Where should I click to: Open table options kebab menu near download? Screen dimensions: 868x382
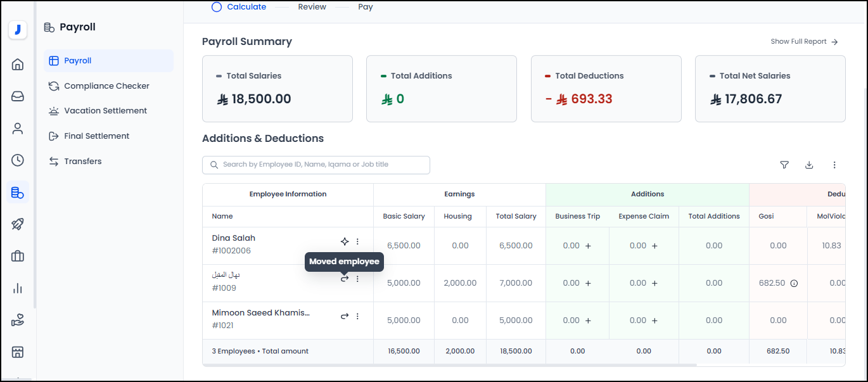(834, 165)
